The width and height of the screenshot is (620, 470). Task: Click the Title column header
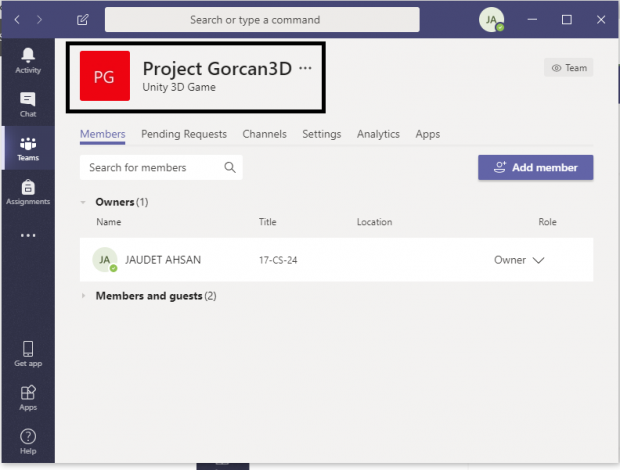click(268, 222)
